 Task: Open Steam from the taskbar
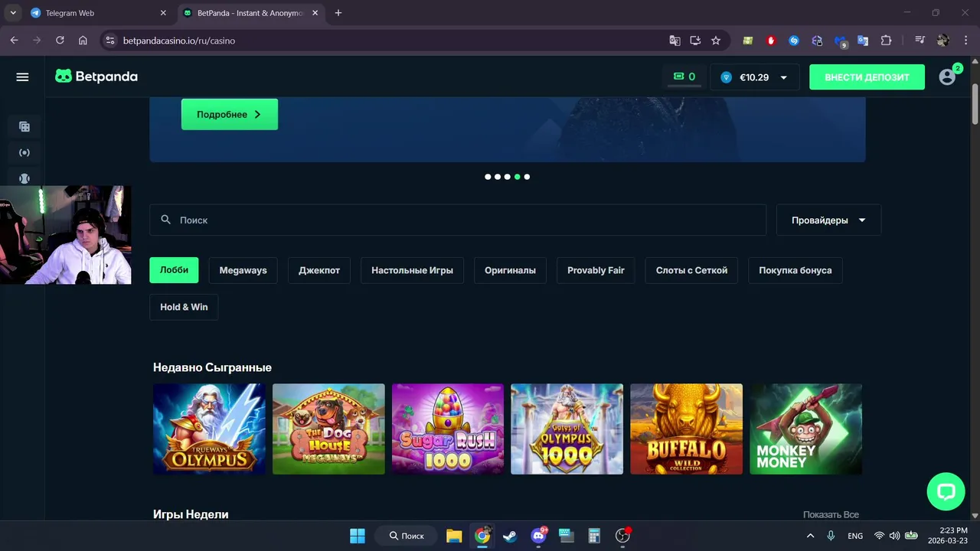(x=510, y=536)
